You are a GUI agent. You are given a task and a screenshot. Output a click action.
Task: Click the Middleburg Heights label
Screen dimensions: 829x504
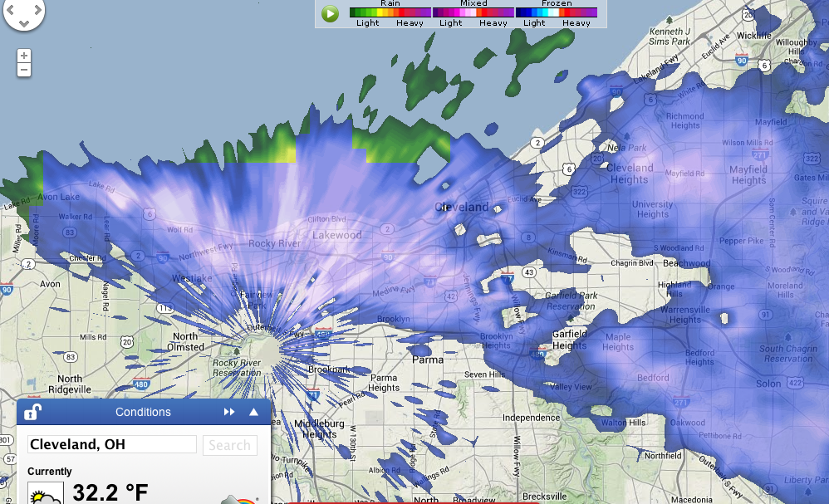point(319,428)
